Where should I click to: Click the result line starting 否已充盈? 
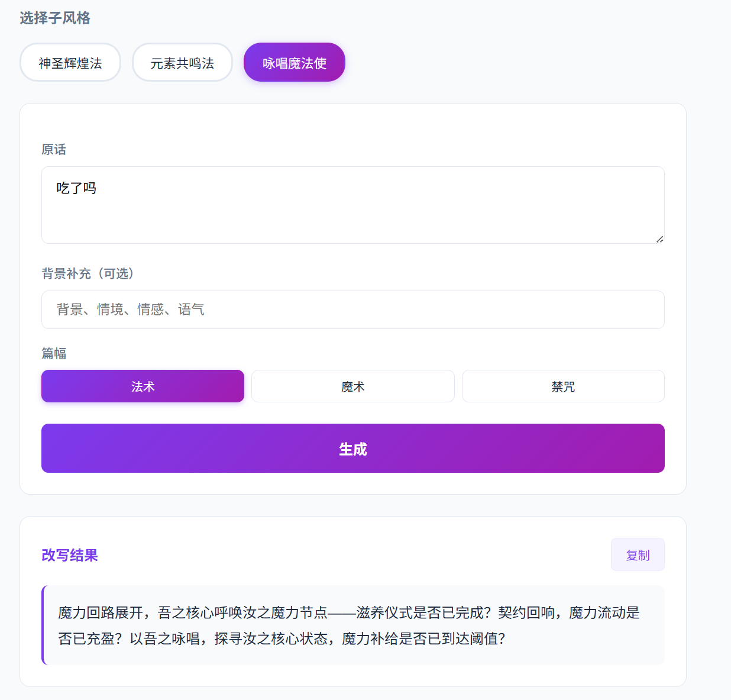pos(282,638)
